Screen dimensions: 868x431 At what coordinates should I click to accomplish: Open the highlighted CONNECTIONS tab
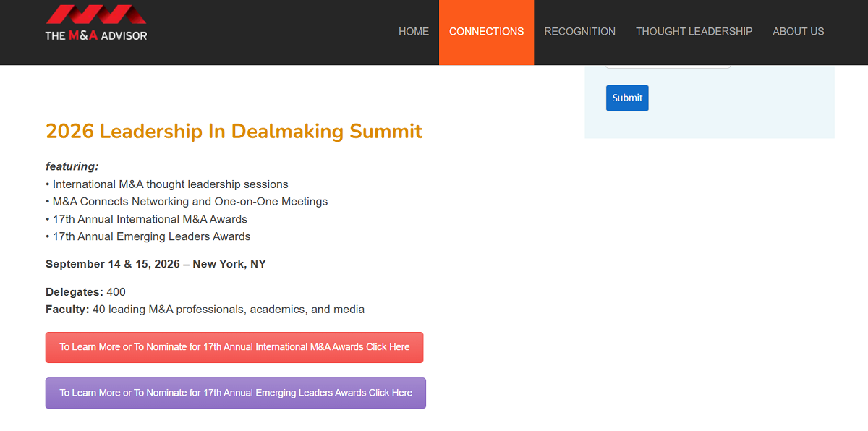[x=486, y=31]
